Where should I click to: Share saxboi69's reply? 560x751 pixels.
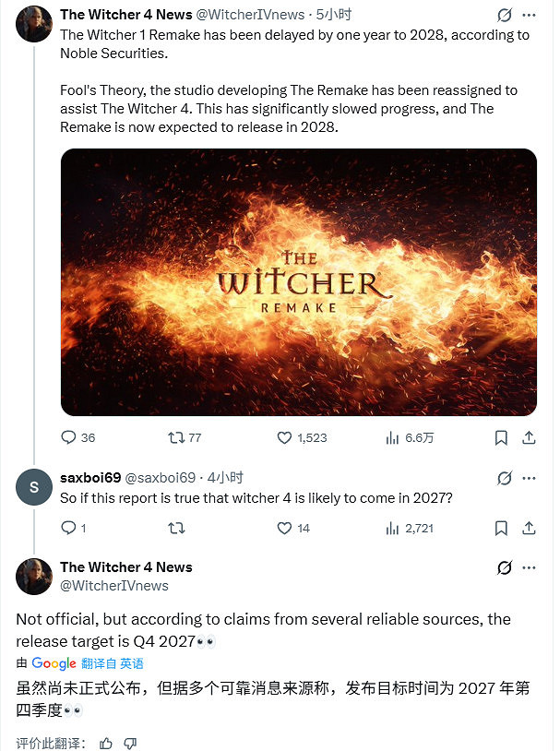pos(531,528)
